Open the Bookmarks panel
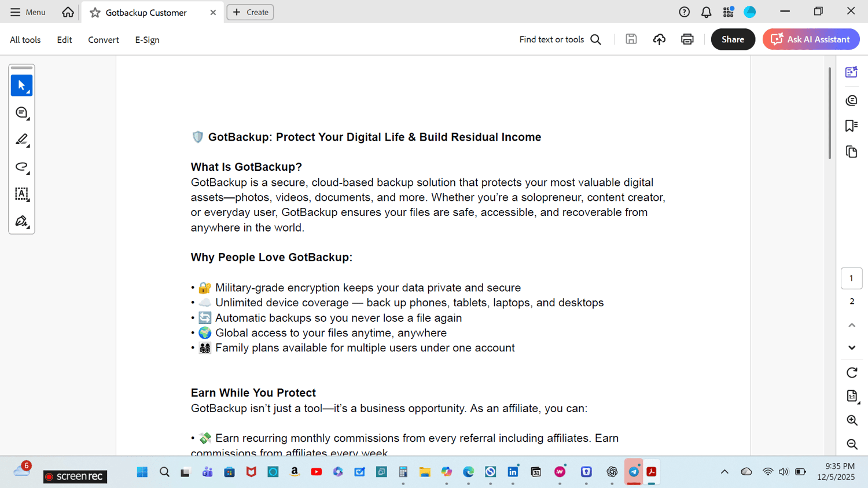868x488 pixels. click(851, 126)
